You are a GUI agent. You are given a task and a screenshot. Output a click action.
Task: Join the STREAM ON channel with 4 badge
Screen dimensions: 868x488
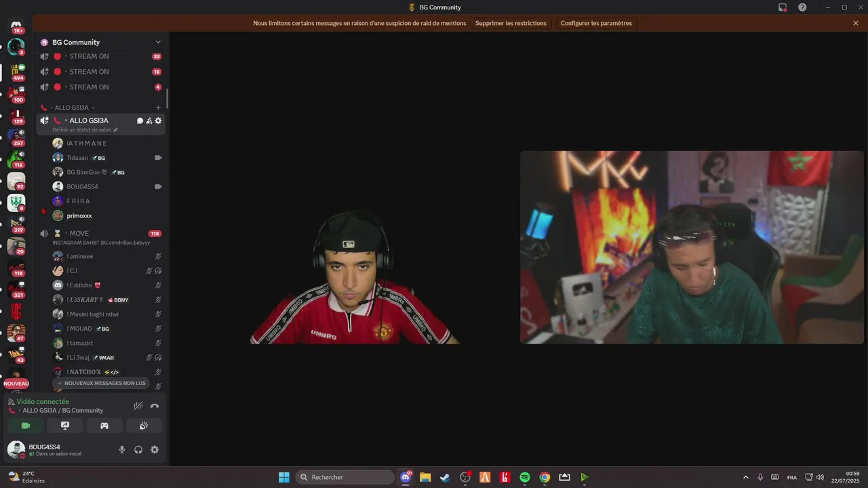[100, 87]
